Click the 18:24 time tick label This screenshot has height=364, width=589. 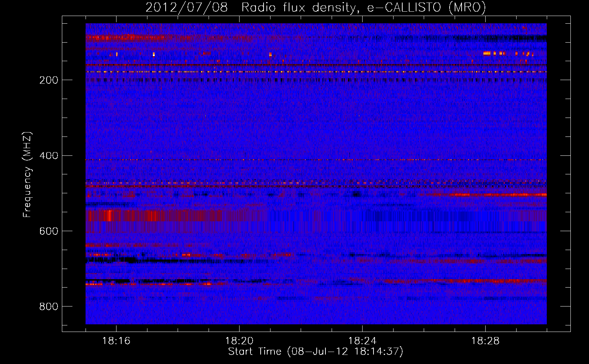click(x=362, y=341)
